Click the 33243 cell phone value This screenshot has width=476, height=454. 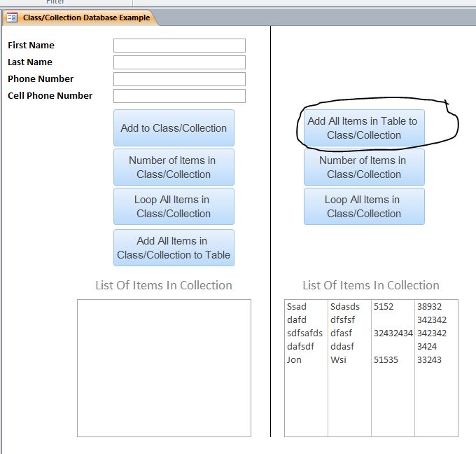click(429, 360)
